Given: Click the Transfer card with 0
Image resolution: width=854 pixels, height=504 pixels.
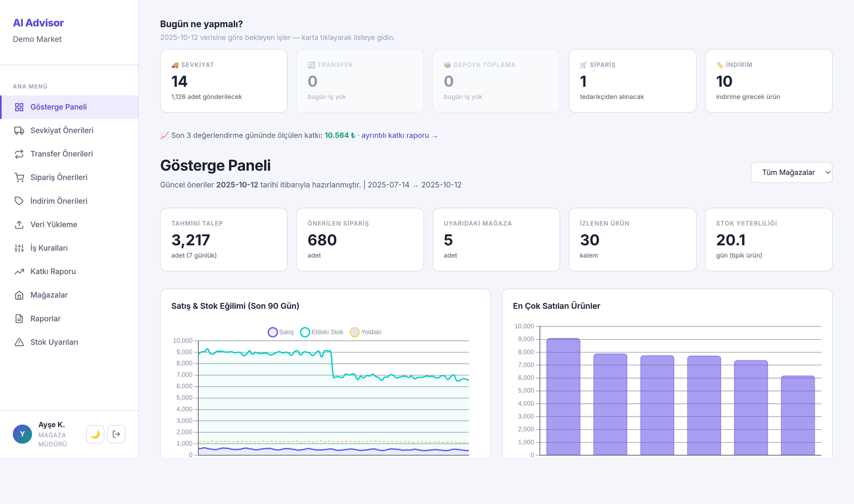Looking at the screenshot, I should 360,81.
